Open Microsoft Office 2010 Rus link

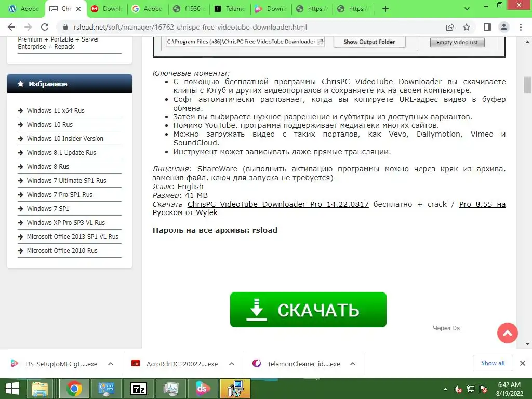tap(62, 250)
